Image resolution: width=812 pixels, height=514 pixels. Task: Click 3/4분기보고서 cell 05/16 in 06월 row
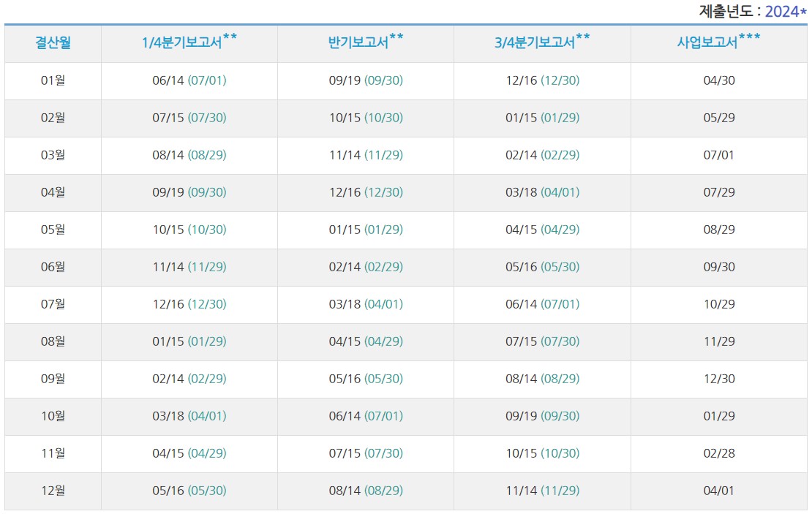tap(542, 267)
